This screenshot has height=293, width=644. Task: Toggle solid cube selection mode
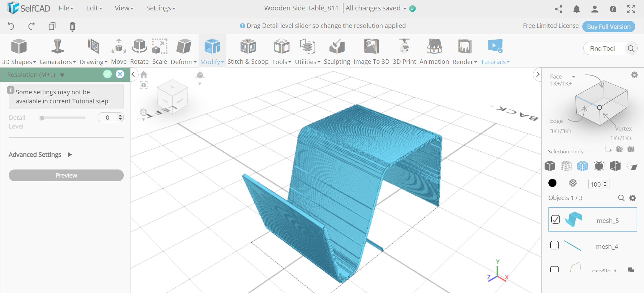550,166
